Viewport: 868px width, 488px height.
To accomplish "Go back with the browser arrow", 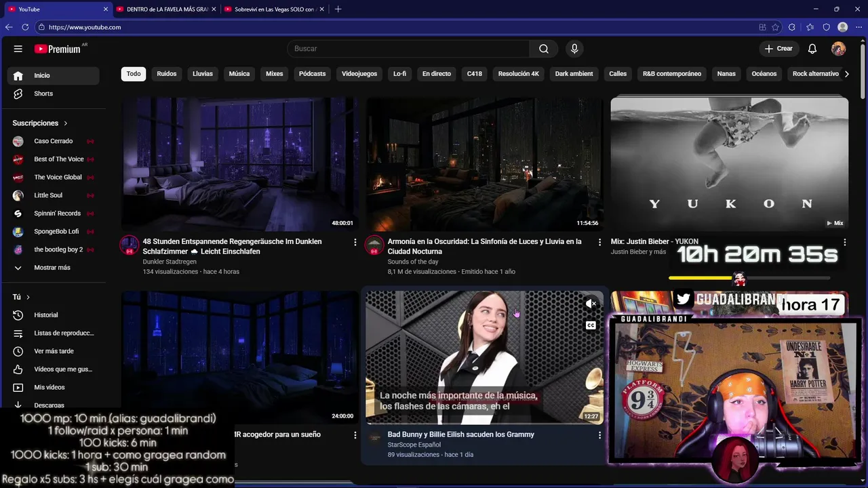I will [9, 27].
